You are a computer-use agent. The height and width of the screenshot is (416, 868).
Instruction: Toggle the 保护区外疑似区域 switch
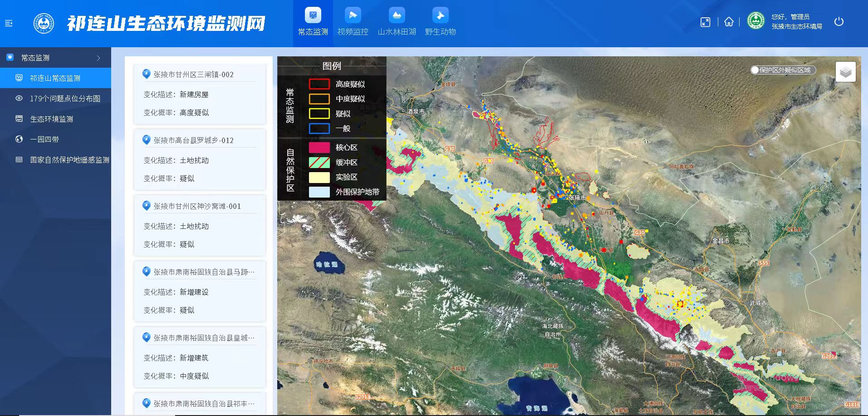click(783, 70)
